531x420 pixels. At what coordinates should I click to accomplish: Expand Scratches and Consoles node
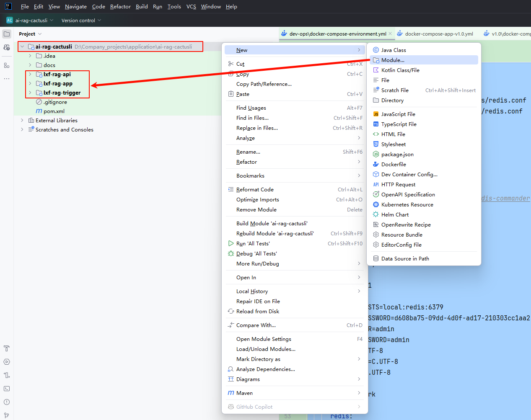point(22,129)
